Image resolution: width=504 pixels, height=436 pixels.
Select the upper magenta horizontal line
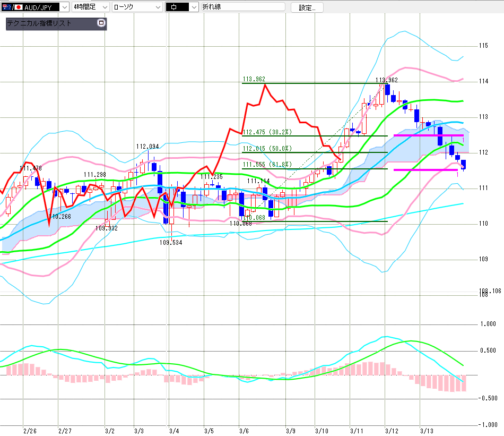(428, 135)
